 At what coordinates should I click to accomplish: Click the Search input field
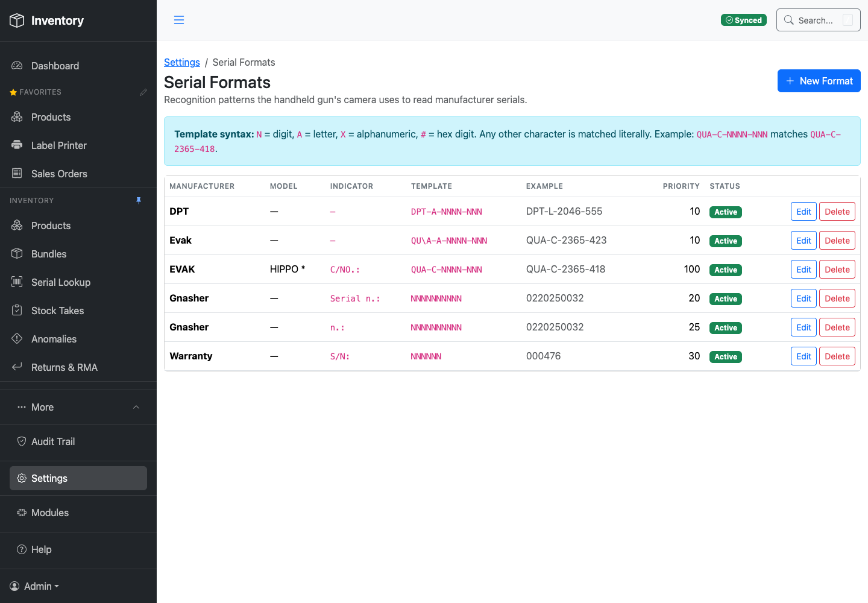pos(818,20)
